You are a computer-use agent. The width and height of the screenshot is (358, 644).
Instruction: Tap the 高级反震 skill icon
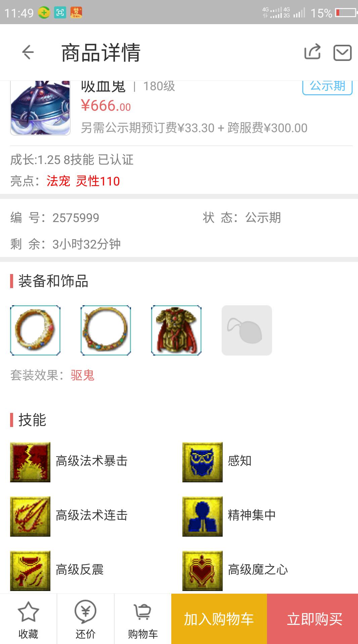coord(30,571)
